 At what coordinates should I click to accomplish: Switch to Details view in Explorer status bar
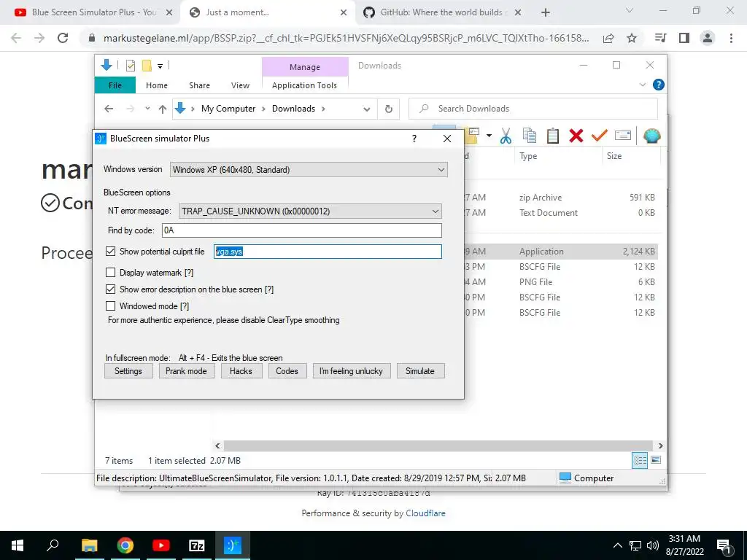click(x=640, y=460)
